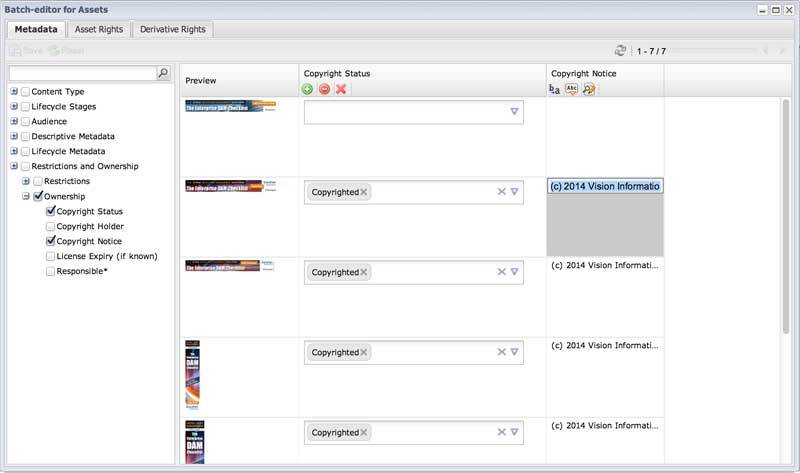Click the disabled Reset toolbar button
Image resolution: width=800 pixels, height=473 pixels.
coord(66,51)
